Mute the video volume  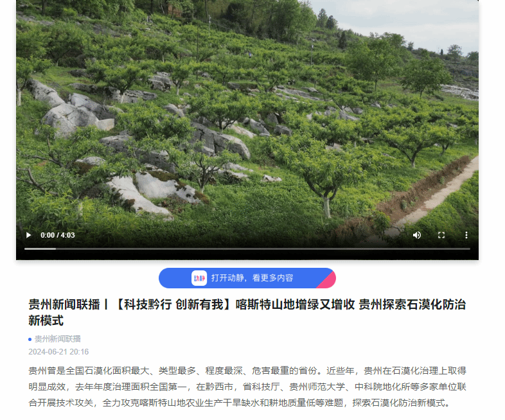[x=417, y=235]
